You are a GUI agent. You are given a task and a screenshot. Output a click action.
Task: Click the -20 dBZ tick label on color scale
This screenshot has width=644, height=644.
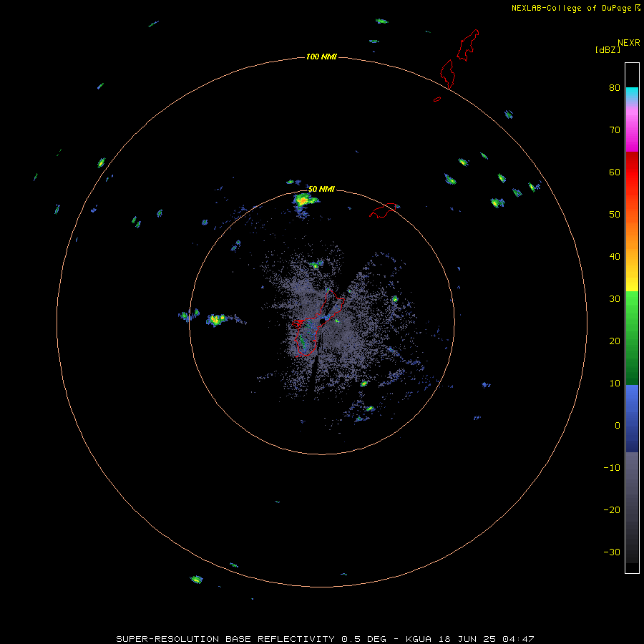pos(612,509)
